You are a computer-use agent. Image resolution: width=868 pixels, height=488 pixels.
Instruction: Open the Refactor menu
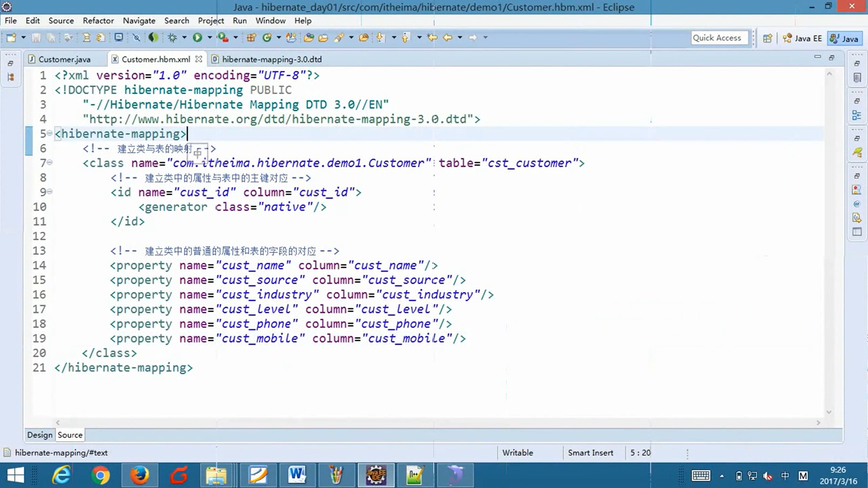tap(99, 20)
